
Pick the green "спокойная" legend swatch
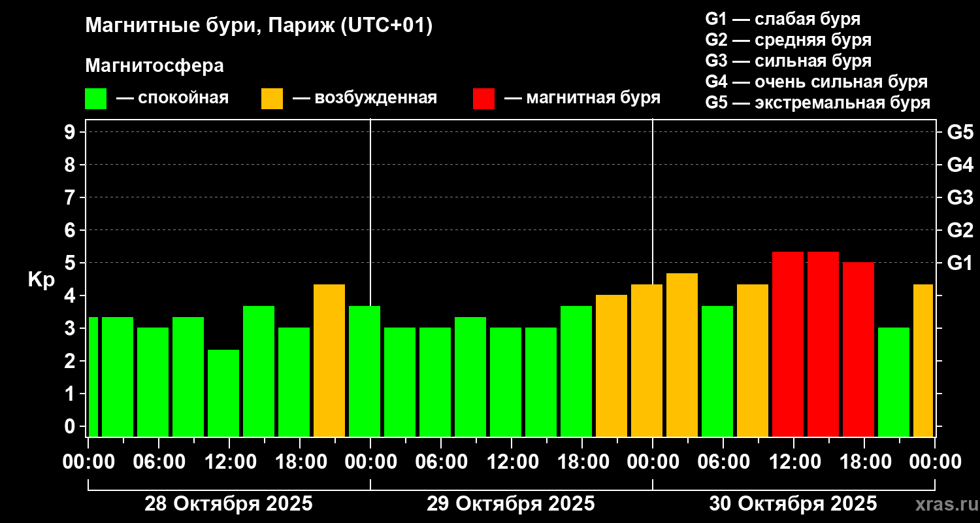96,99
